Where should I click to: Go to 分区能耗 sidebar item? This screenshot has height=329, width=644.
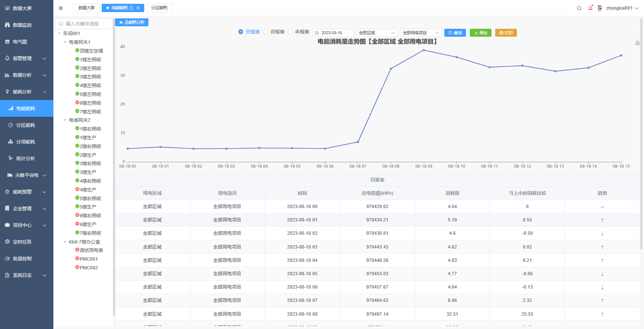point(27,125)
